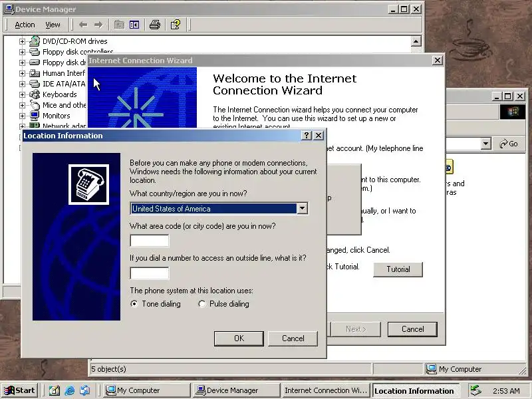This screenshot has width=532, height=399.
Task: Select the IDE ATA/ATAPI controllers icon
Action: point(35,84)
